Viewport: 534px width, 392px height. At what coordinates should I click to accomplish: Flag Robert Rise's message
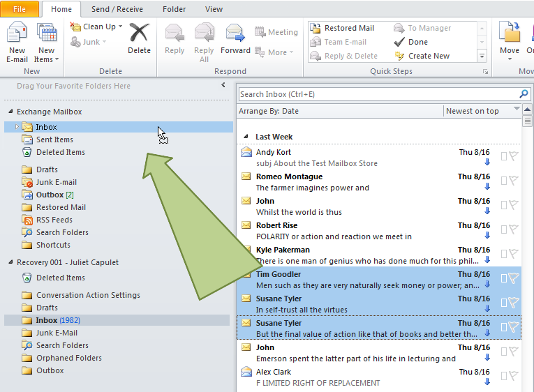[514, 229]
